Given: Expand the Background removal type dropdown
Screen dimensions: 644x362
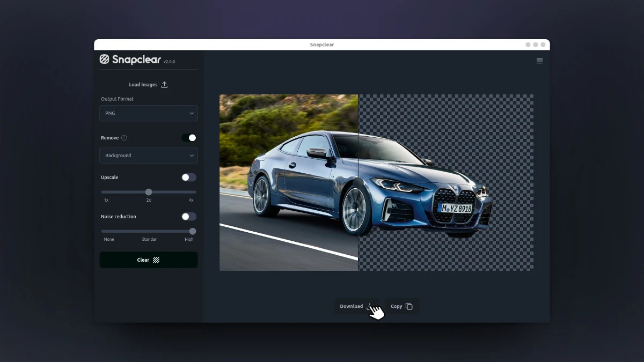Looking at the screenshot, I should click(x=148, y=156).
